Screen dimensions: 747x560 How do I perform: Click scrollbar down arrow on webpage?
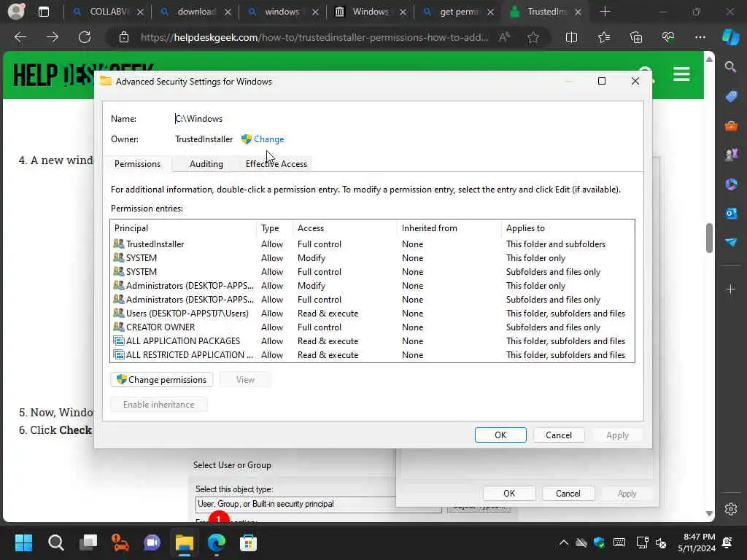tap(709, 514)
